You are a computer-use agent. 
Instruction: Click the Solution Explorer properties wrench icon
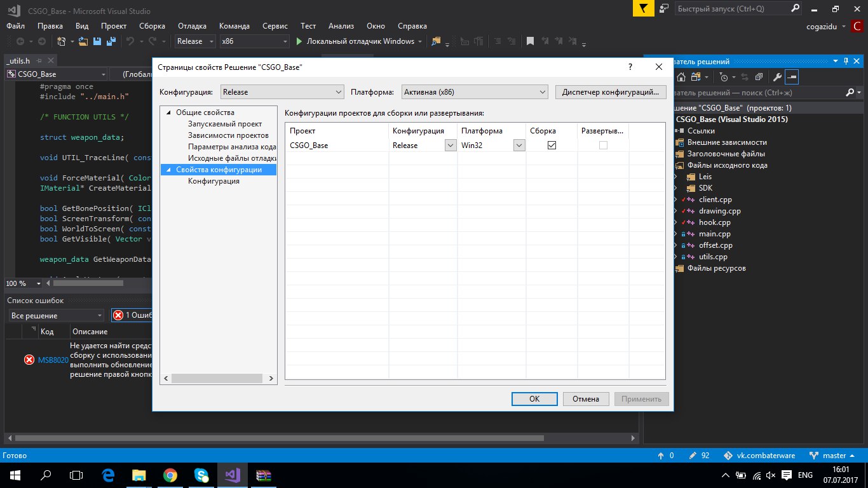point(776,77)
